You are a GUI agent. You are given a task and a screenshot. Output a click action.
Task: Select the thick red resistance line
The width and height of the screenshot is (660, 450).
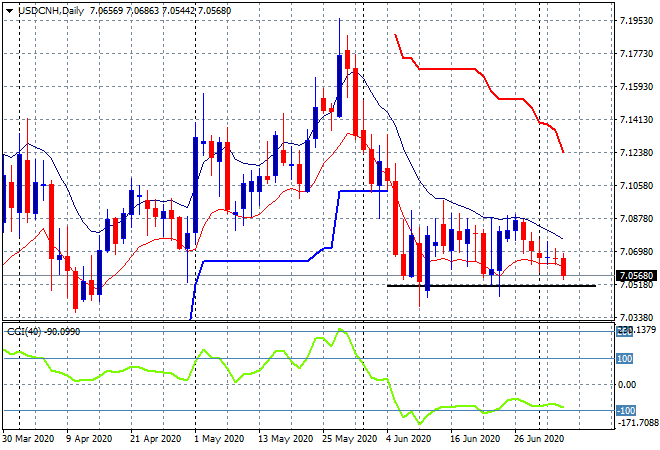[x=450, y=69]
